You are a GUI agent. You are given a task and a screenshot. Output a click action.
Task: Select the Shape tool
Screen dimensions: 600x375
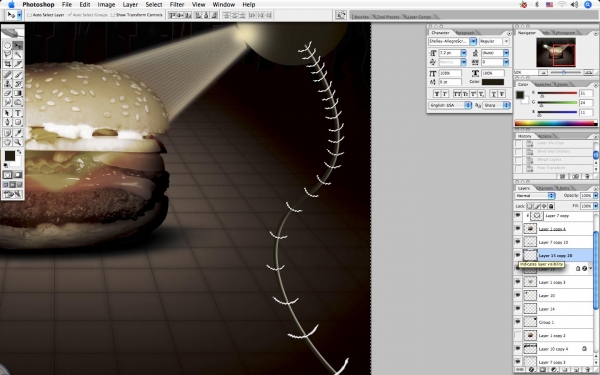click(x=18, y=122)
